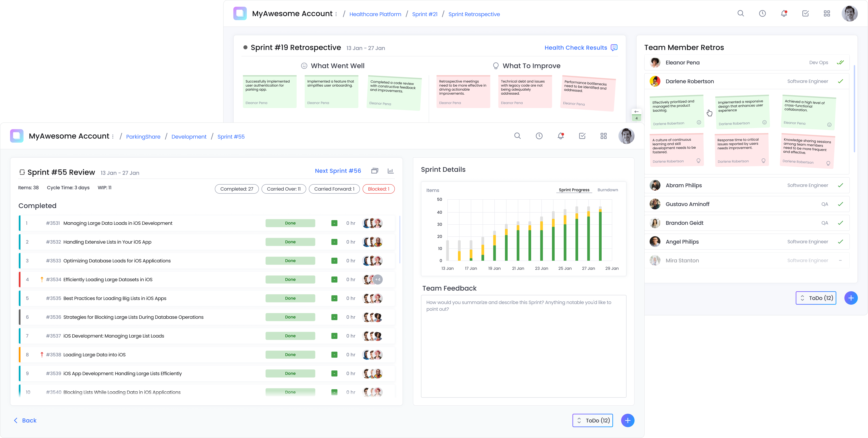Screen dimensions: 868x438
Task: Click search icon in Retrospective window header
Action: (x=741, y=13)
